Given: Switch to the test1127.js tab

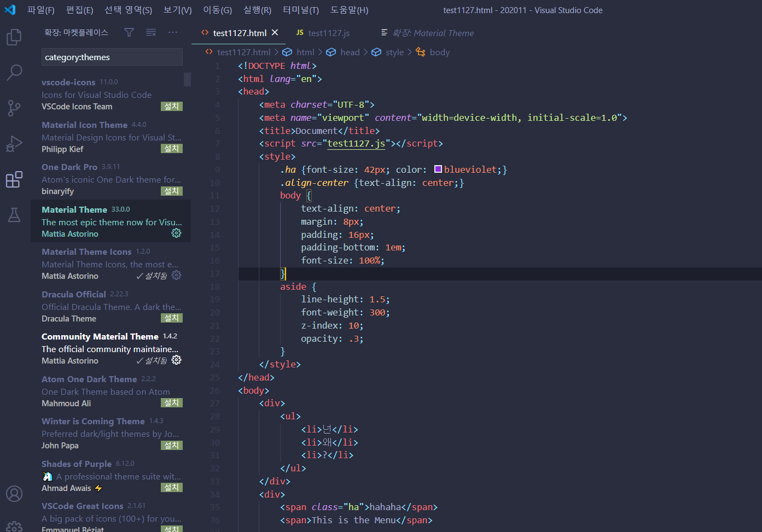Looking at the screenshot, I should [x=329, y=33].
